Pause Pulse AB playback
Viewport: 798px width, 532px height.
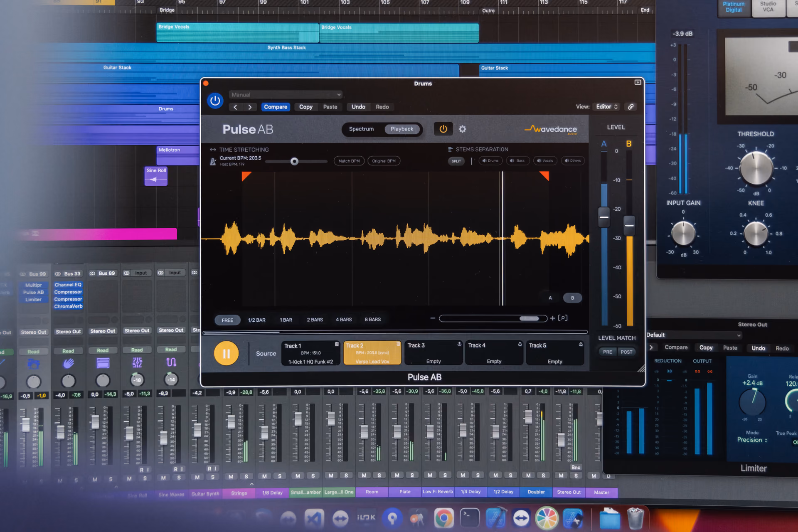226,354
